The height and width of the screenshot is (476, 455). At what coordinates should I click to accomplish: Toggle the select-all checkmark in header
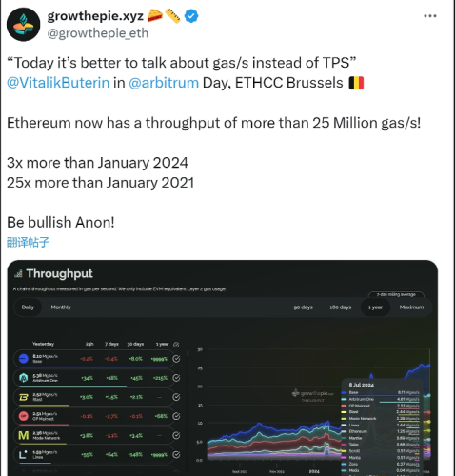[x=176, y=345]
